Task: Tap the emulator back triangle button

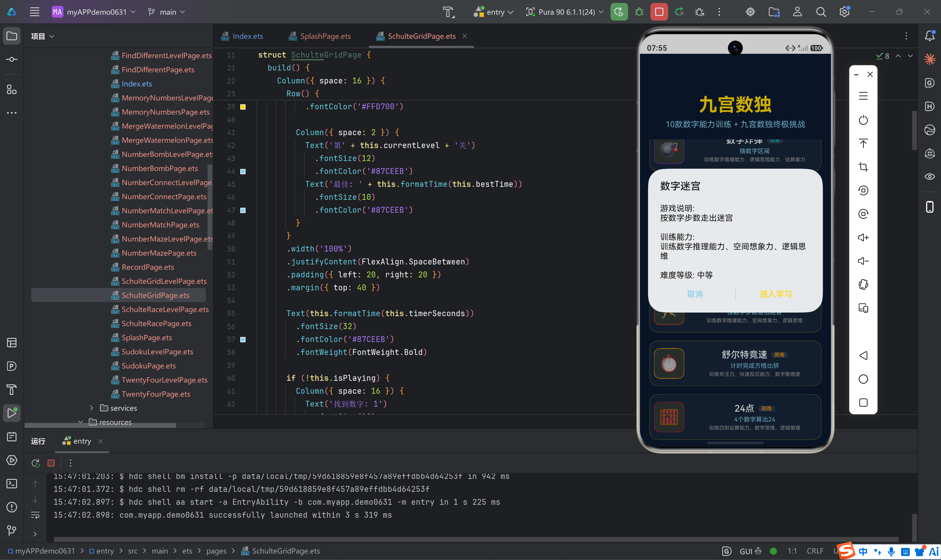Action: pos(863,356)
